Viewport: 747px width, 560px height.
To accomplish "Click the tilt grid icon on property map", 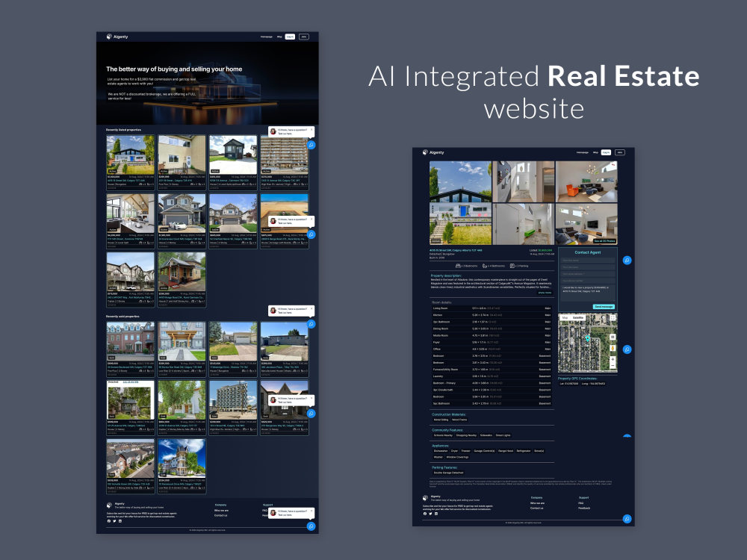I will coord(613,337).
